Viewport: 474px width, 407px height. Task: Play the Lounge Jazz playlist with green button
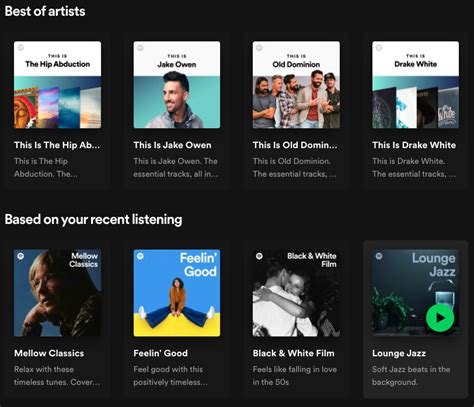click(440, 318)
